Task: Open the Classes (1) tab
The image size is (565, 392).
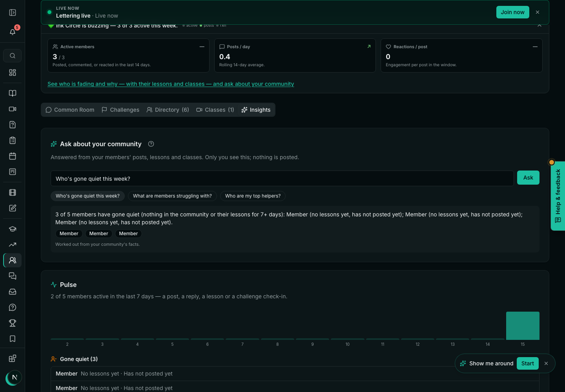Action: tap(215, 110)
